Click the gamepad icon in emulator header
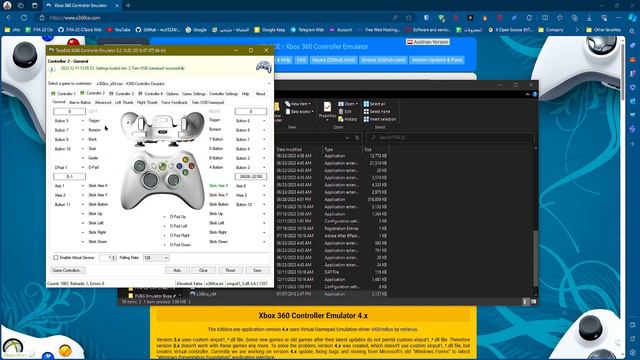The image size is (640, 360). pyautogui.click(x=264, y=67)
